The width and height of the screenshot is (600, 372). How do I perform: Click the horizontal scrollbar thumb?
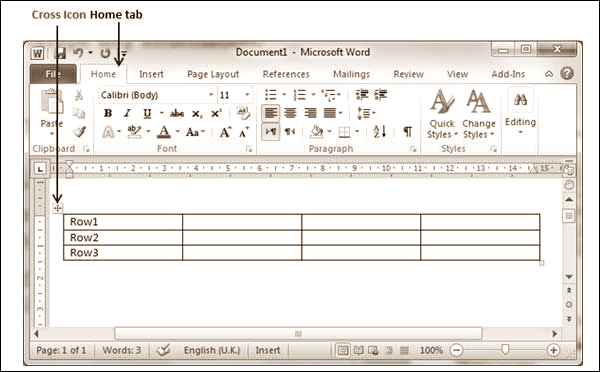tap(298, 334)
